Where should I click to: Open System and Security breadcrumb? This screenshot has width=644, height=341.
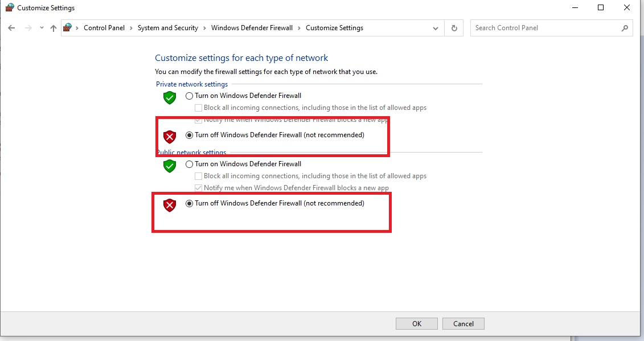point(167,28)
